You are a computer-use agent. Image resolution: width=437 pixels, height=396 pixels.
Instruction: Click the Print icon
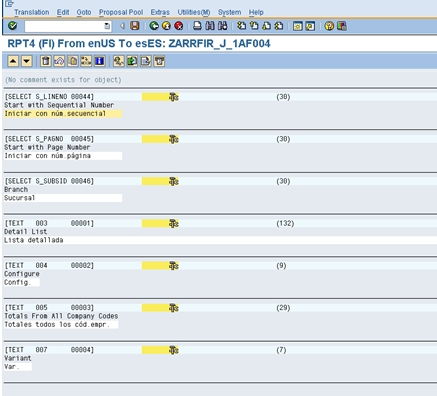(197, 26)
